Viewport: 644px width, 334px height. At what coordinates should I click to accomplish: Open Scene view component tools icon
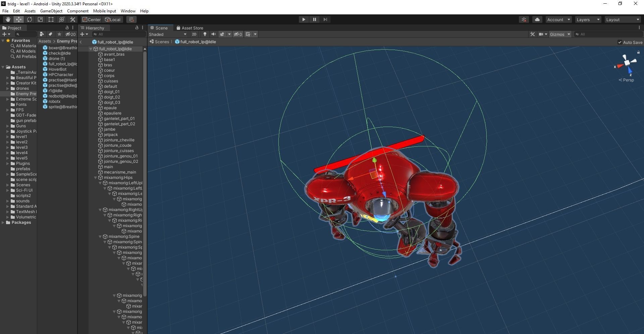click(532, 34)
